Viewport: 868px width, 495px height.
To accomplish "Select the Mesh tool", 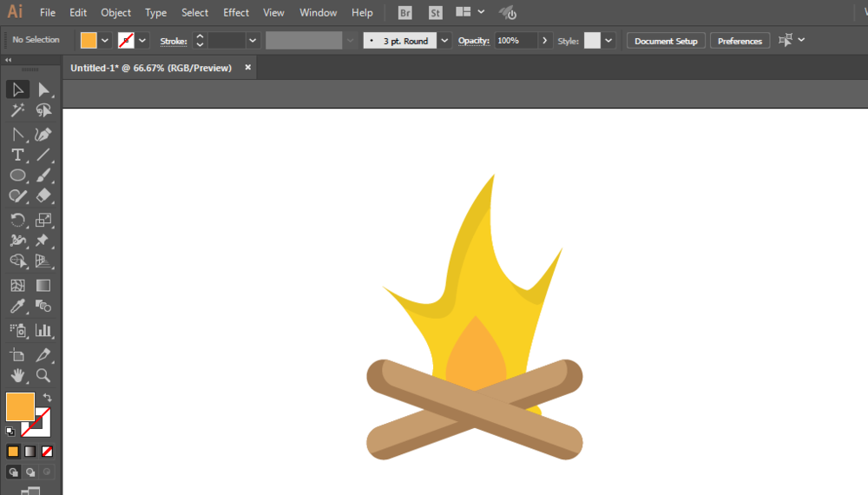I will click(17, 286).
